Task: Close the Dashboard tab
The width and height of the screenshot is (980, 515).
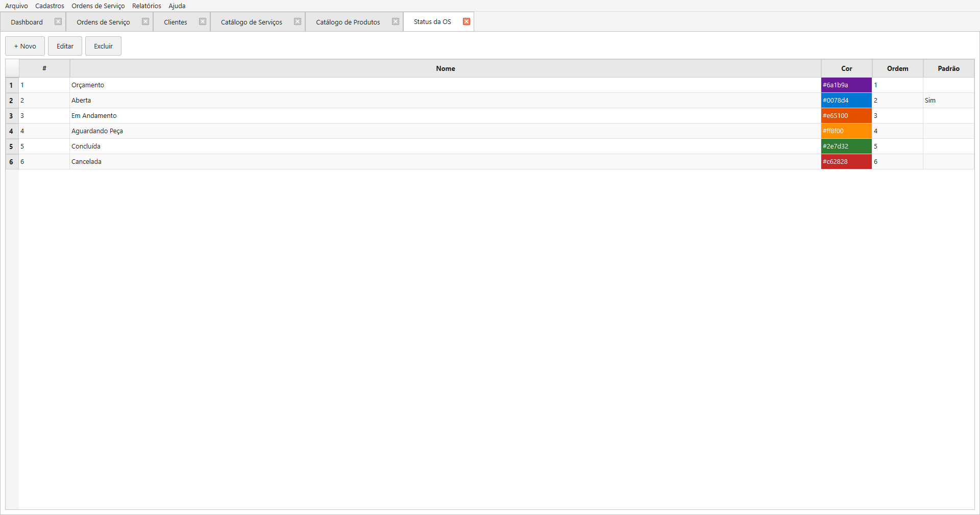Action: pyautogui.click(x=58, y=22)
